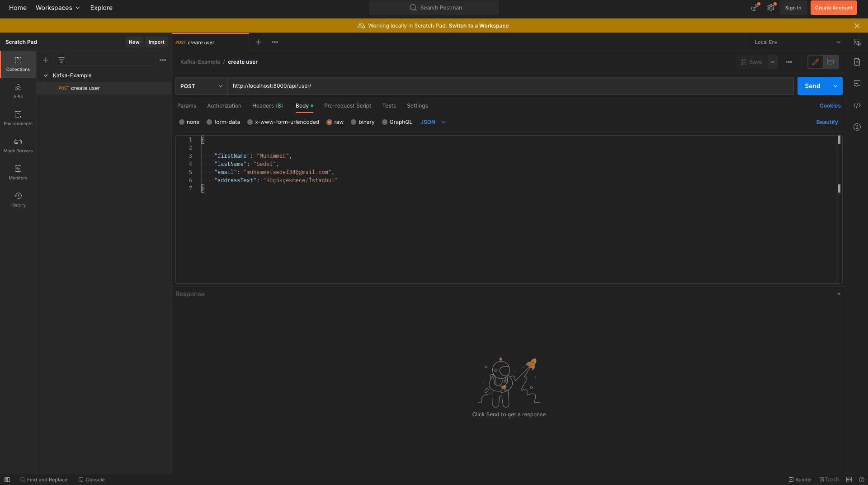Open the Workspaces dropdown
Image resolution: width=868 pixels, height=485 pixels.
tap(58, 8)
